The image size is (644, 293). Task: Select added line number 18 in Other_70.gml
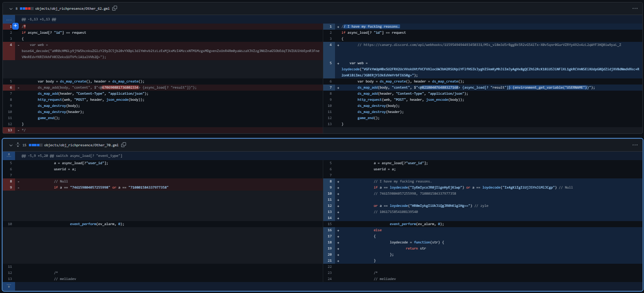(330, 242)
